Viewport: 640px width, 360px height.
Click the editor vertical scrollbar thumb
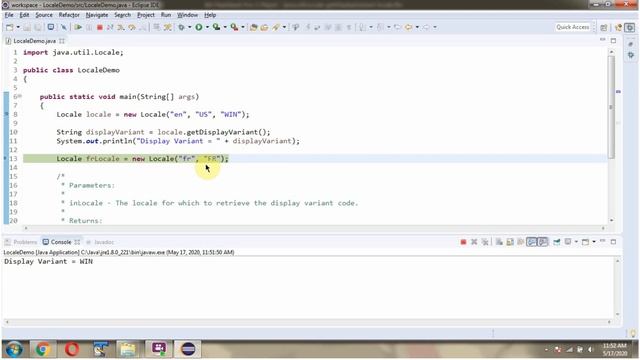click(611, 107)
